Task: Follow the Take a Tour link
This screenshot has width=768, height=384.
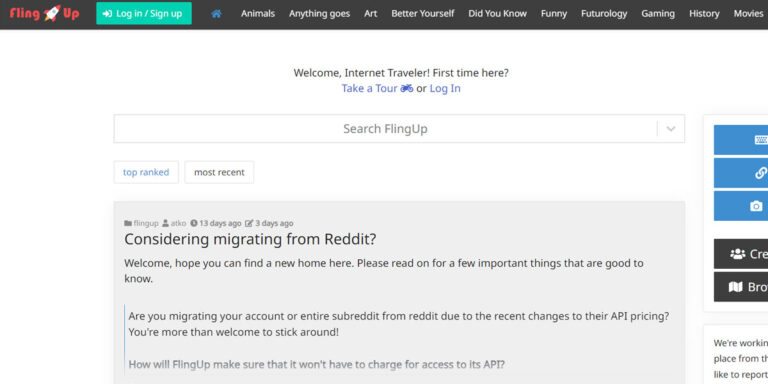Action: click(x=377, y=89)
